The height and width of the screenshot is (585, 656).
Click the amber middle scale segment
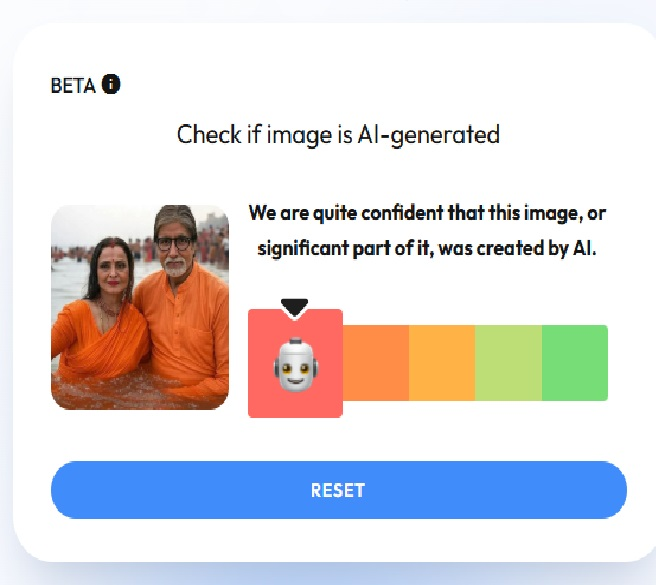(442, 363)
